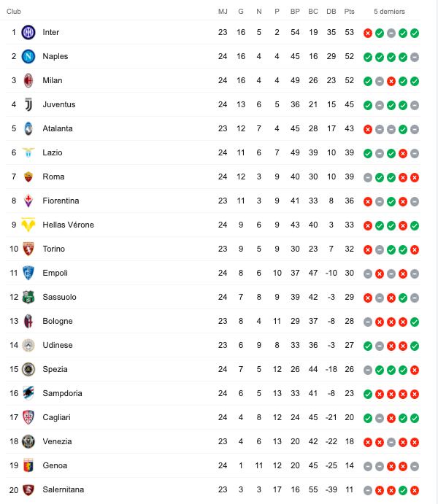Click the Inter club crest icon
Screen dimensions: 438x504
coord(28,32)
